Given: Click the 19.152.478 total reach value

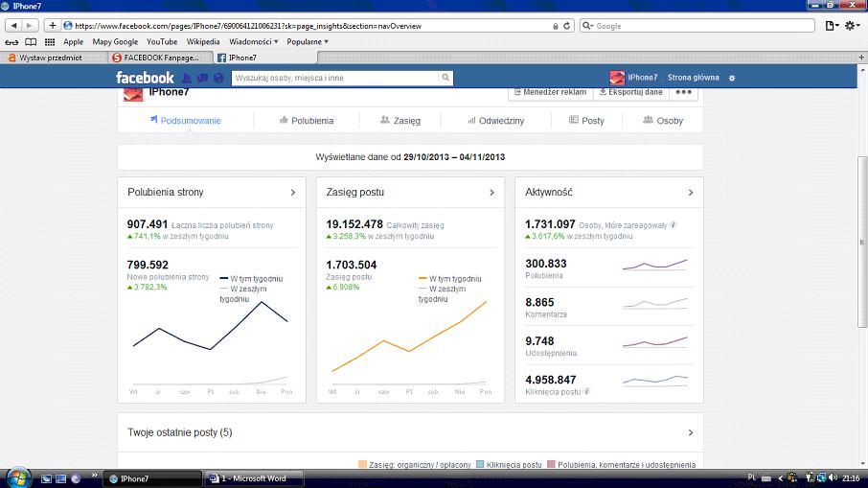Looking at the screenshot, I should [354, 224].
